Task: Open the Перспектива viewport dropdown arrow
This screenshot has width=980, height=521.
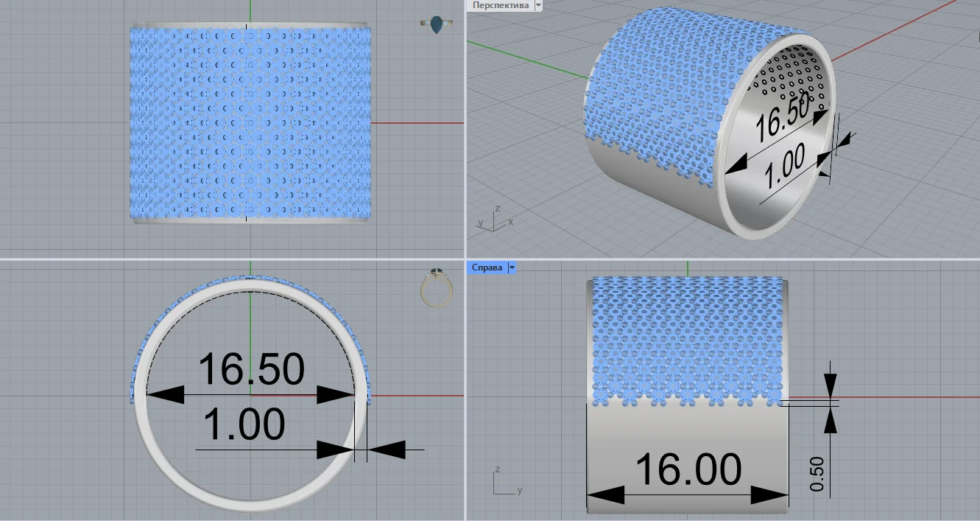Action: (x=538, y=5)
